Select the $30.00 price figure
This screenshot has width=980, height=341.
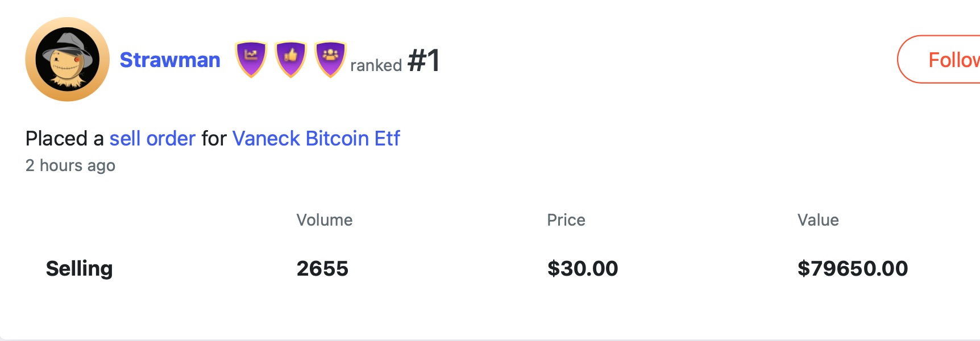(582, 268)
